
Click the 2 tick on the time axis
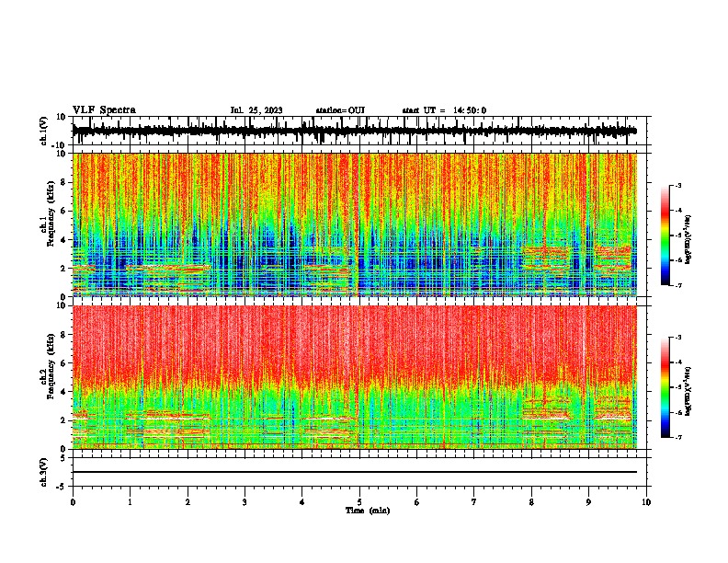tap(188, 502)
